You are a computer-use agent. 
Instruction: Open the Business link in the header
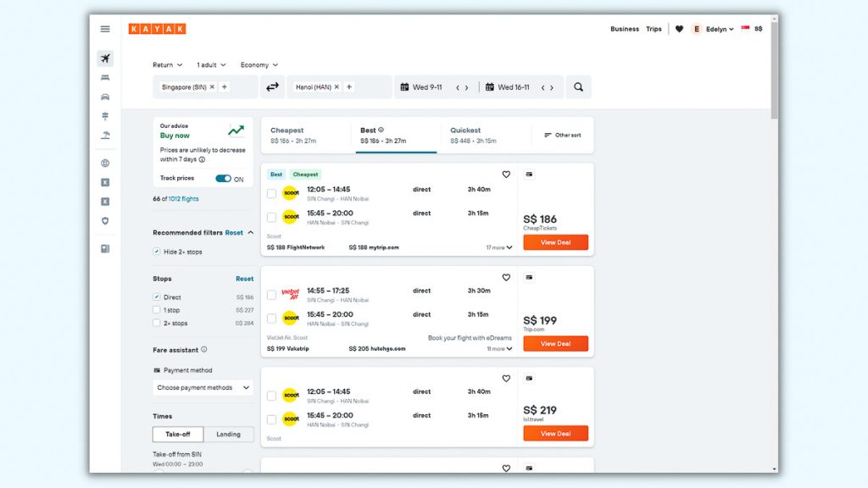click(625, 29)
